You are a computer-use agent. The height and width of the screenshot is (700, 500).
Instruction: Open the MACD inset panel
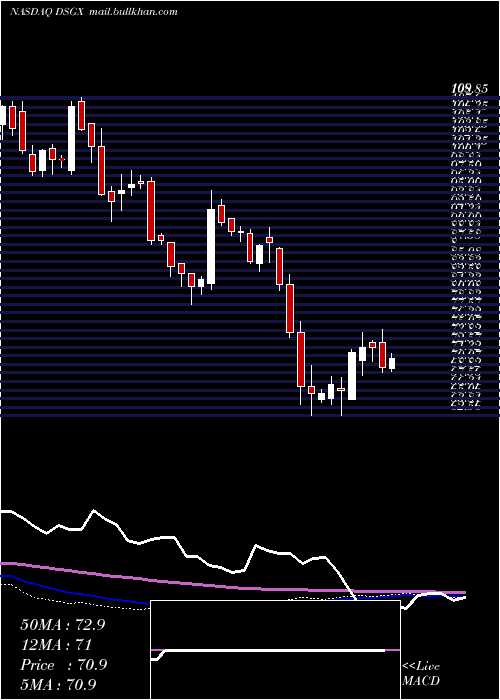pos(275,650)
